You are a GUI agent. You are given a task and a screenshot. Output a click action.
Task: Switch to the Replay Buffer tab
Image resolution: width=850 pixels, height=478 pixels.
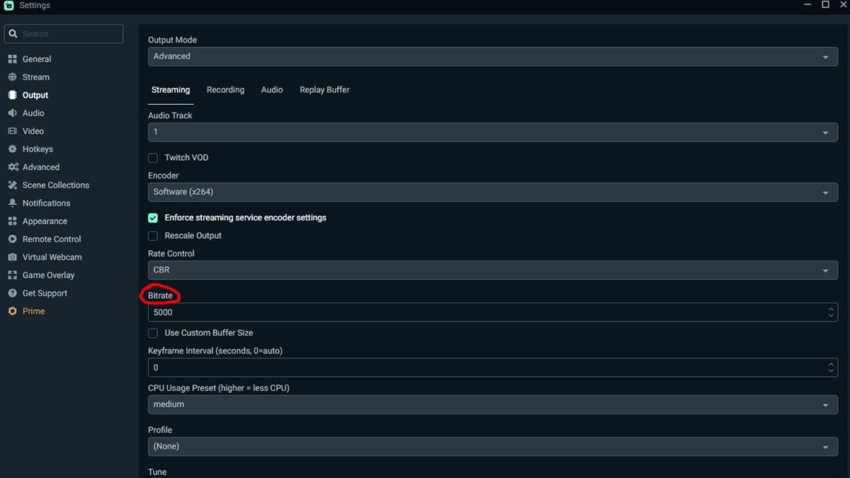324,90
